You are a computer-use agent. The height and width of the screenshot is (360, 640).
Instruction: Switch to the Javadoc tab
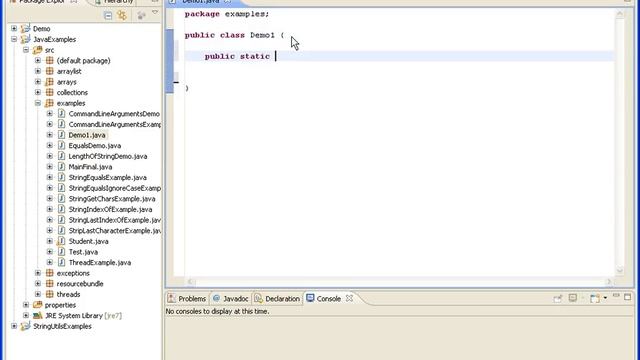pos(231,299)
